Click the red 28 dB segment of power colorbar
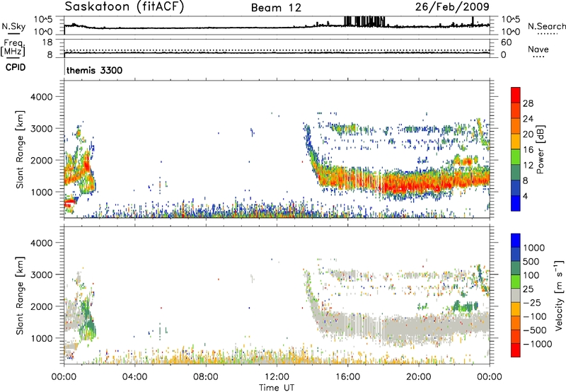566x392 pixels. (x=516, y=95)
